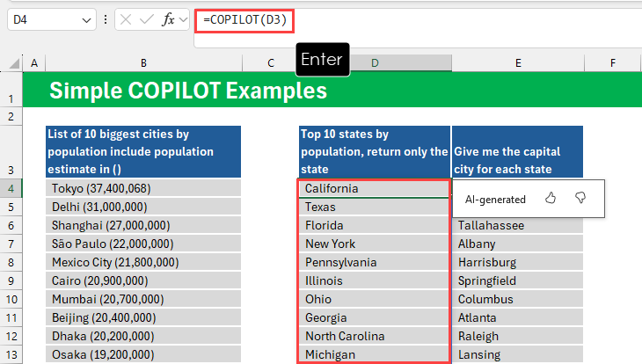Image resolution: width=642 pixels, height=364 pixels.
Task: Select the Albany cell
Action: click(517, 244)
